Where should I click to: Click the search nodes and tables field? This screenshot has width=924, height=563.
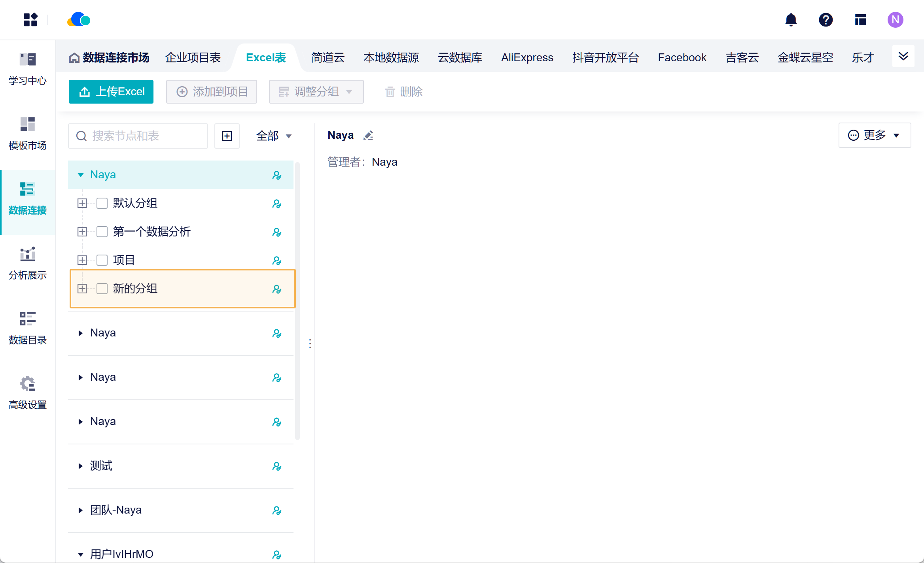(x=138, y=136)
